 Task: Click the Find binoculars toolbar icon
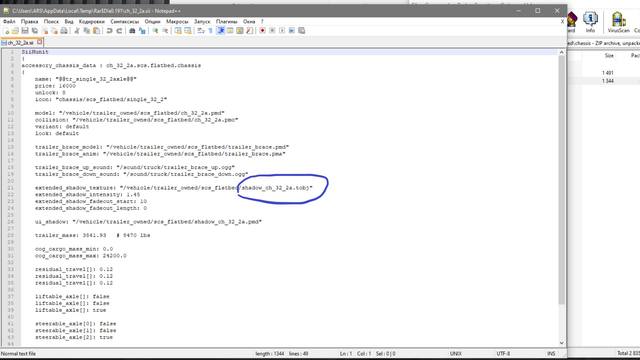tap(132, 31)
